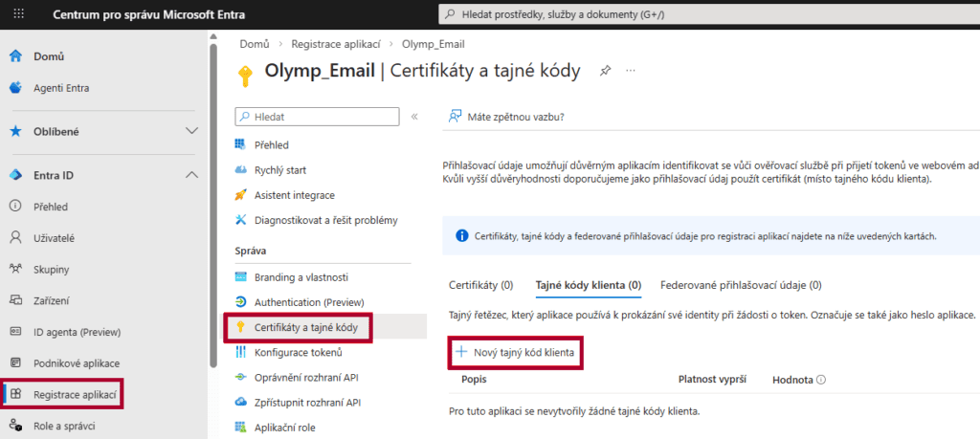980x439 pixels.
Task: Click the Hledat field in resource menu
Action: point(317,117)
